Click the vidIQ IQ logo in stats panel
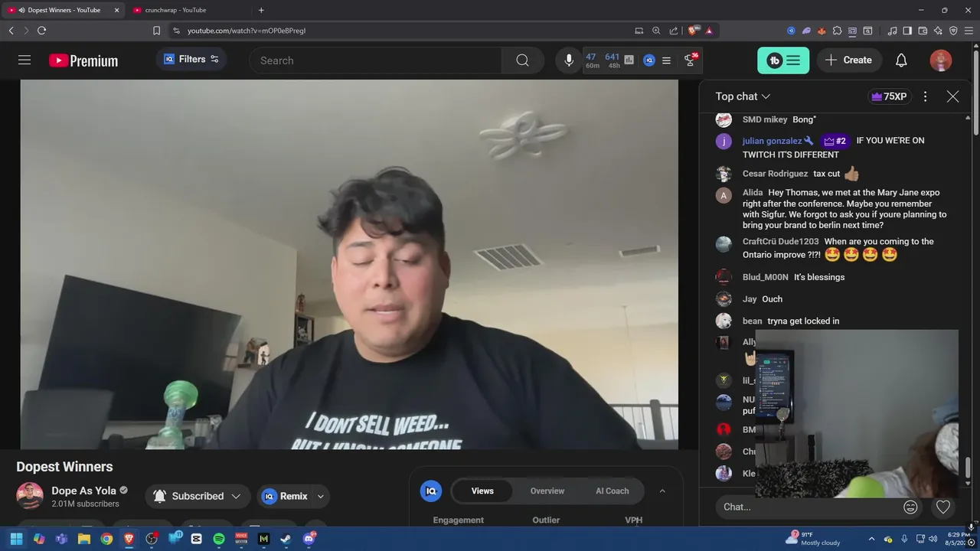 [x=431, y=491]
